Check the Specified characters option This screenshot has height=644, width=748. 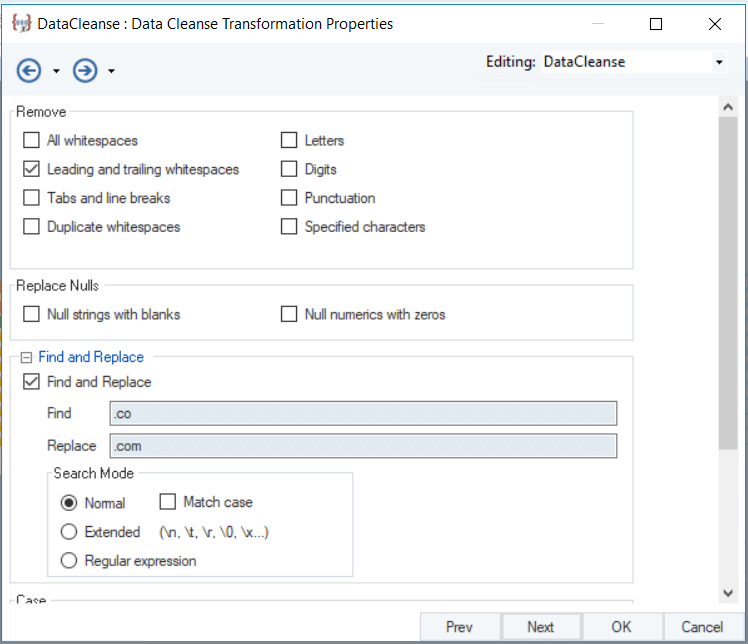click(x=289, y=227)
